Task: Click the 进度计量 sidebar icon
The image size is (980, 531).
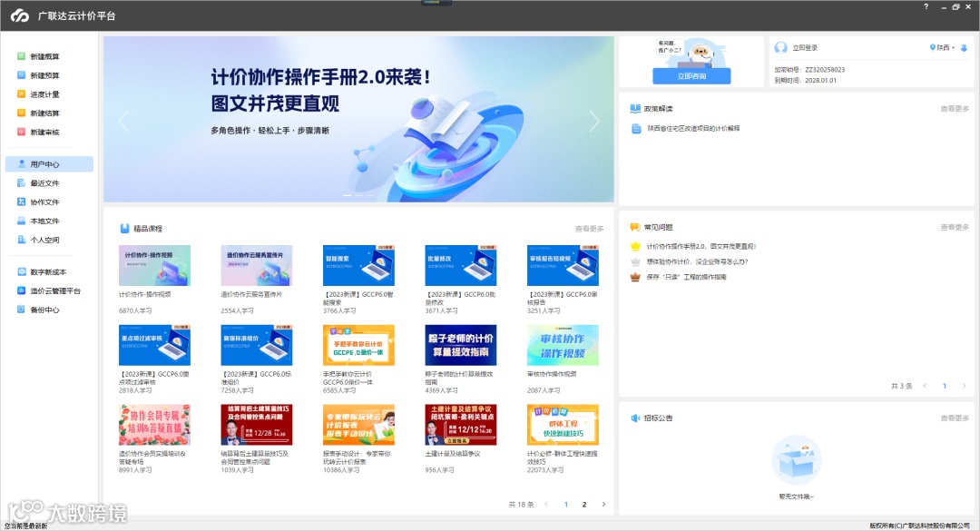Action: [21, 94]
